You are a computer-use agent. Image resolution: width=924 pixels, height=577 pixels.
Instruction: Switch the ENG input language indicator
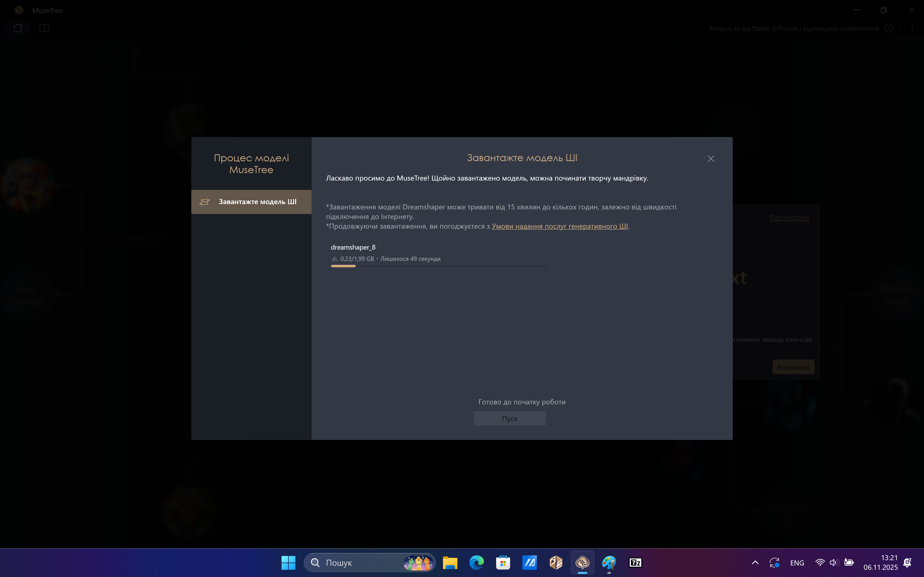(797, 563)
